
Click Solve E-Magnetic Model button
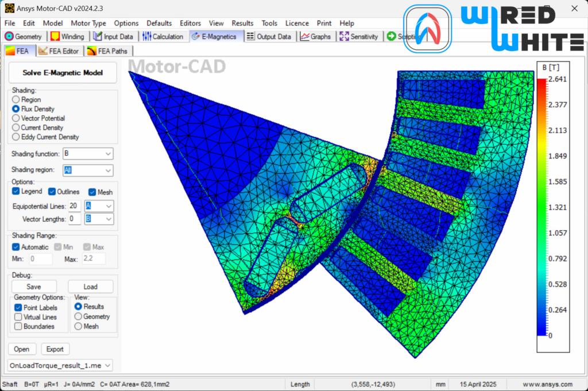pyautogui.click(x=63, y=73)
